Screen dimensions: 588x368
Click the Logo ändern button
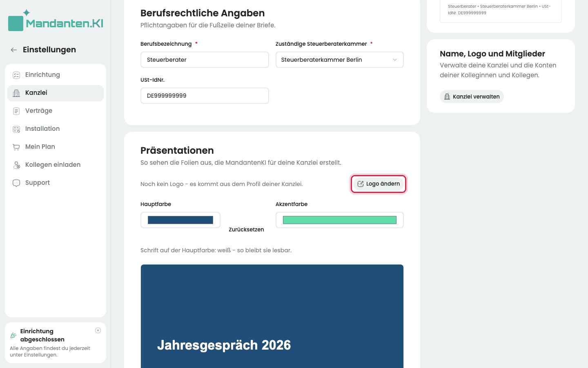pyautogui.click(x=379, y=184)
